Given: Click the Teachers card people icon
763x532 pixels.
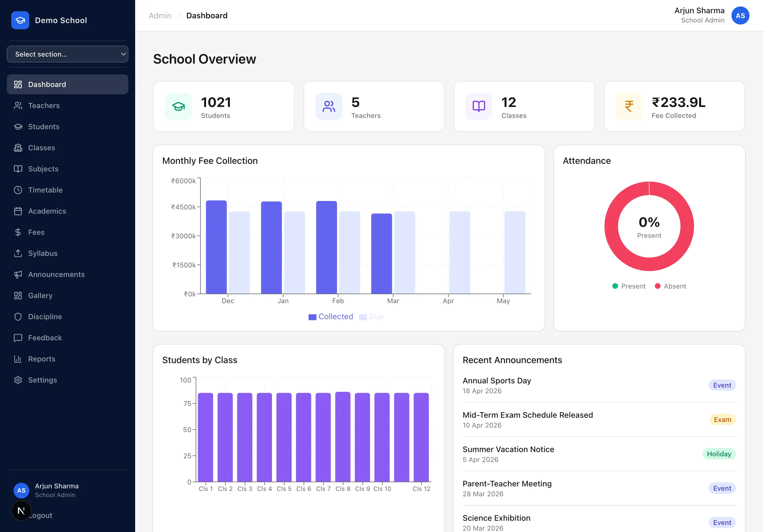Looking at the screenshot, I should coord(329,106).
